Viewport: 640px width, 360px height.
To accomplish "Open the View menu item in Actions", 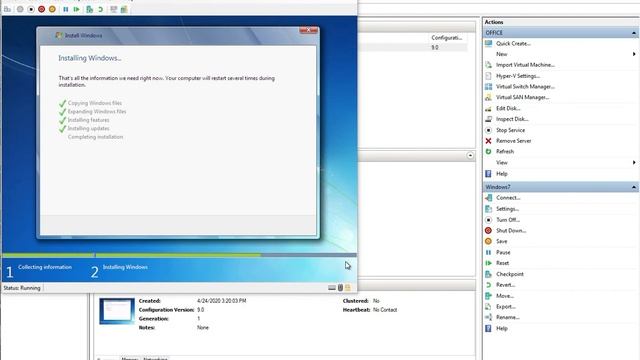I will [502, 162].
